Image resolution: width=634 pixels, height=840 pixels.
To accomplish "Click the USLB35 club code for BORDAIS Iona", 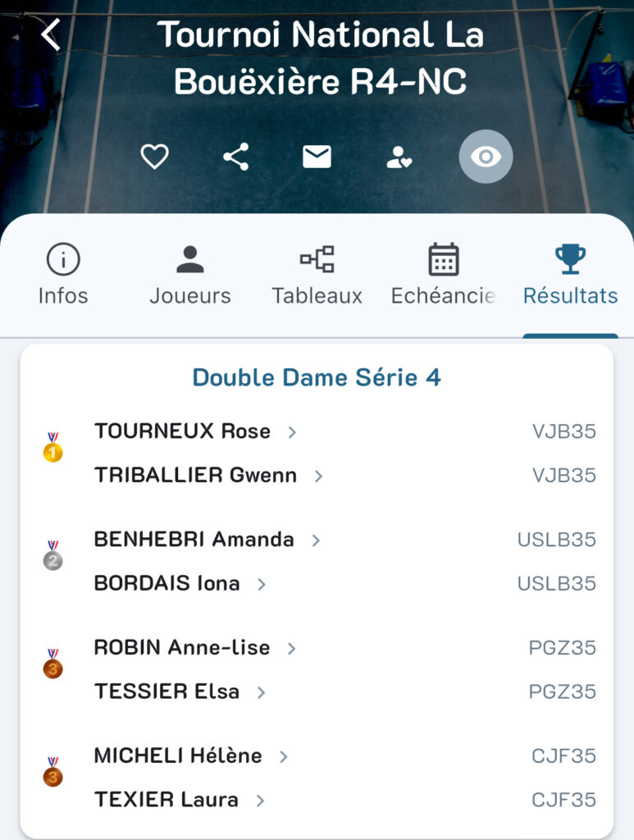I will (x=556, y=584).
